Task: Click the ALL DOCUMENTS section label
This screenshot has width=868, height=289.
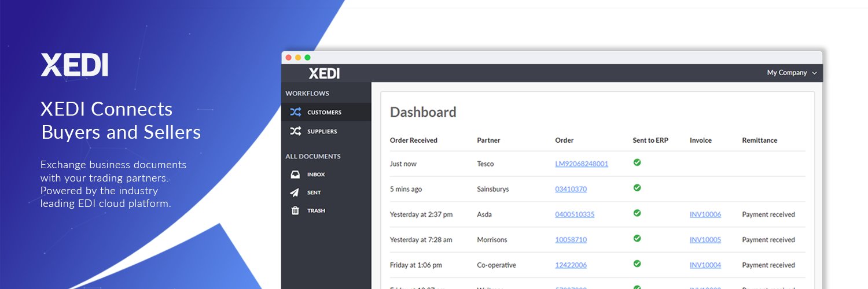Action: click(x=313, y=157)
